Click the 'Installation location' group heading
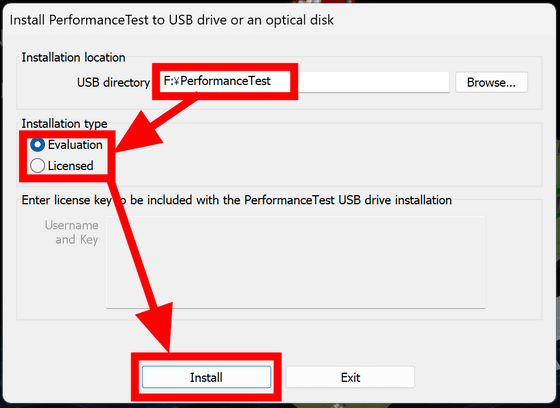The width and height of the screenshot is (560, 408). [x=73, y=57]
